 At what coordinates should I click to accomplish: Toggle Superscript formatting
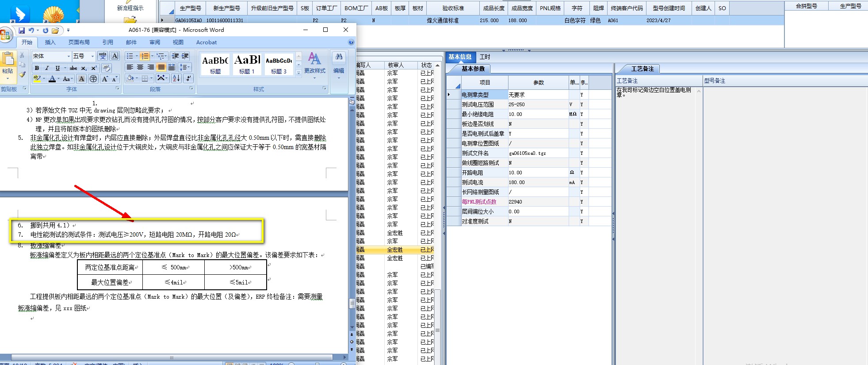click(x=94, y=68)
